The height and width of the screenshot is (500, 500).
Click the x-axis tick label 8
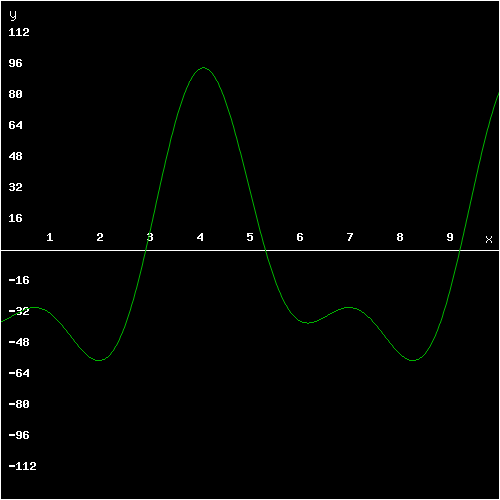[400, 237]
